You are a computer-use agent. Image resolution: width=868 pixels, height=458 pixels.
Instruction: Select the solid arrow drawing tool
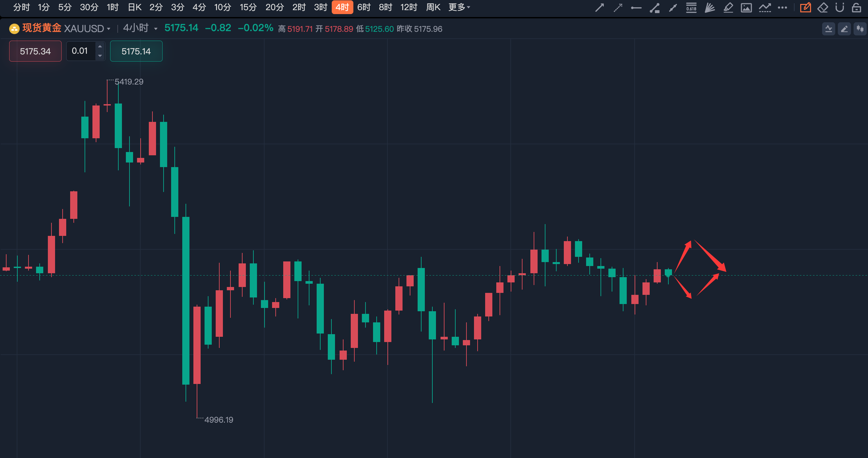click(600, 8)
